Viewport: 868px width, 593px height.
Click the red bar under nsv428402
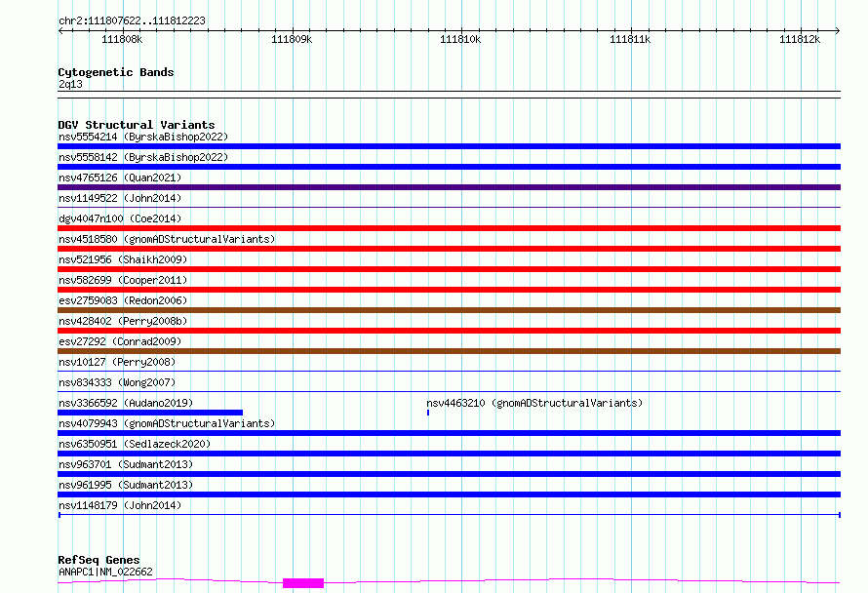click(449, 331)
